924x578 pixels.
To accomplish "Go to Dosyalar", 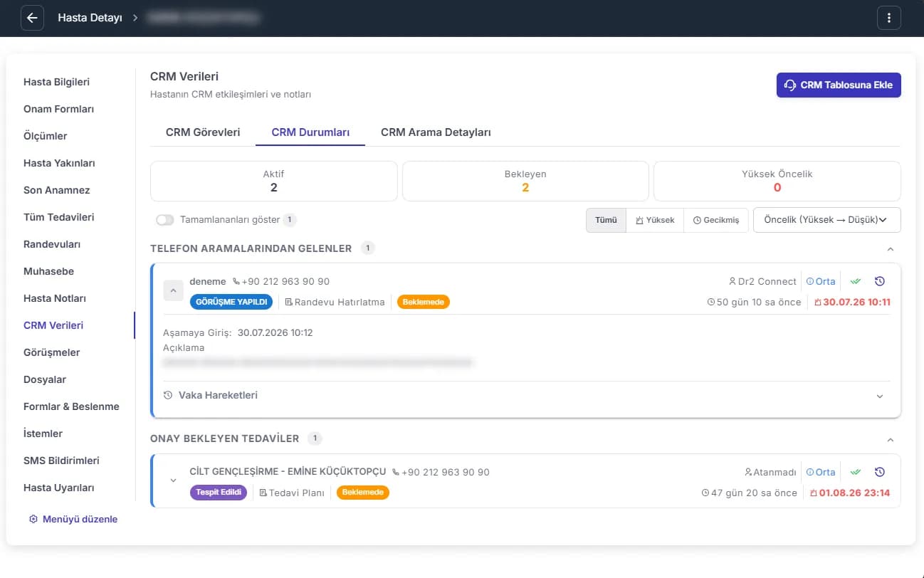I will [45, 379].
